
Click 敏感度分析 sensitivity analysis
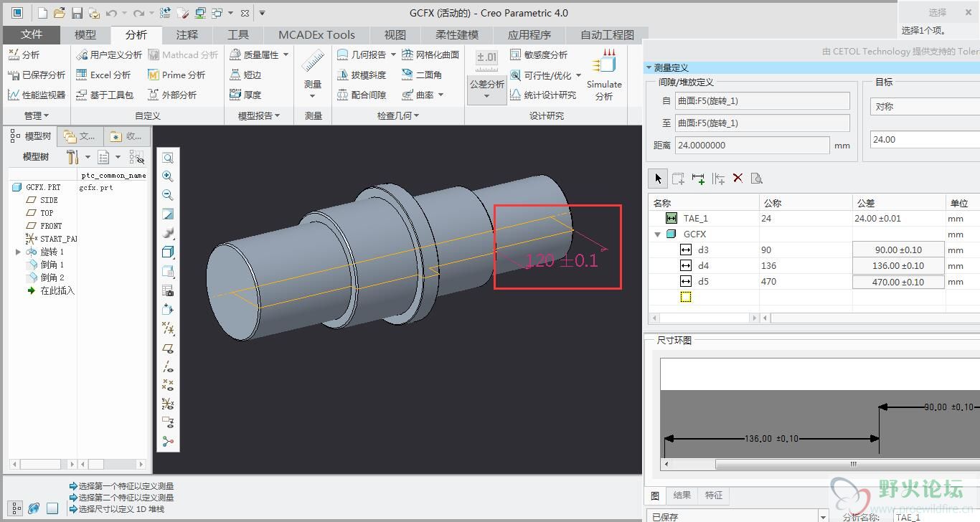point(539,54)
